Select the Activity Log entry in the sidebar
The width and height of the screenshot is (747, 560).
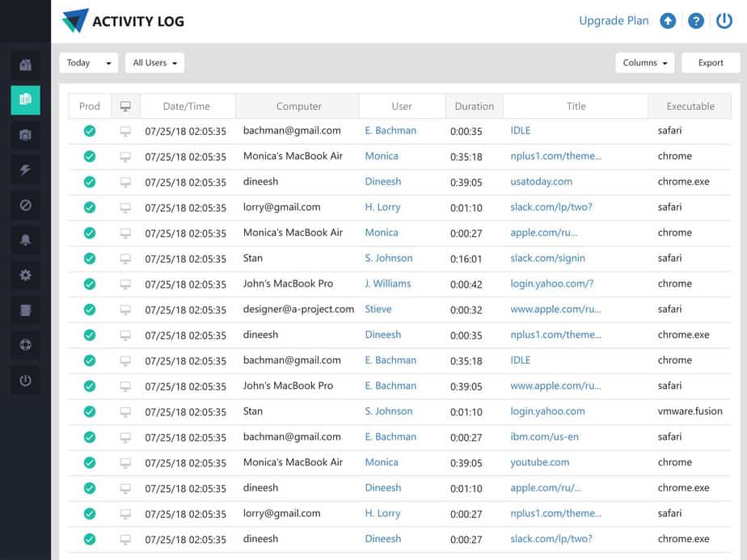click(24, 100)
